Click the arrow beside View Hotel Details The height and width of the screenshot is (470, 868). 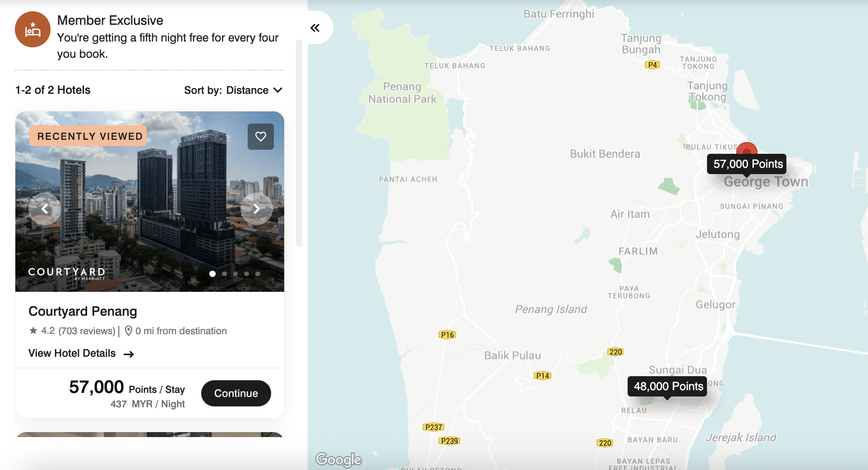click(129, 354)
